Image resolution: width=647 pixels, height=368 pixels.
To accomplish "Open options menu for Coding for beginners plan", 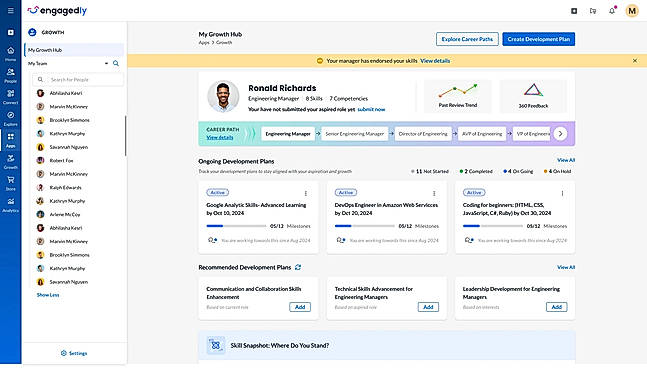I will click(562, 193).
